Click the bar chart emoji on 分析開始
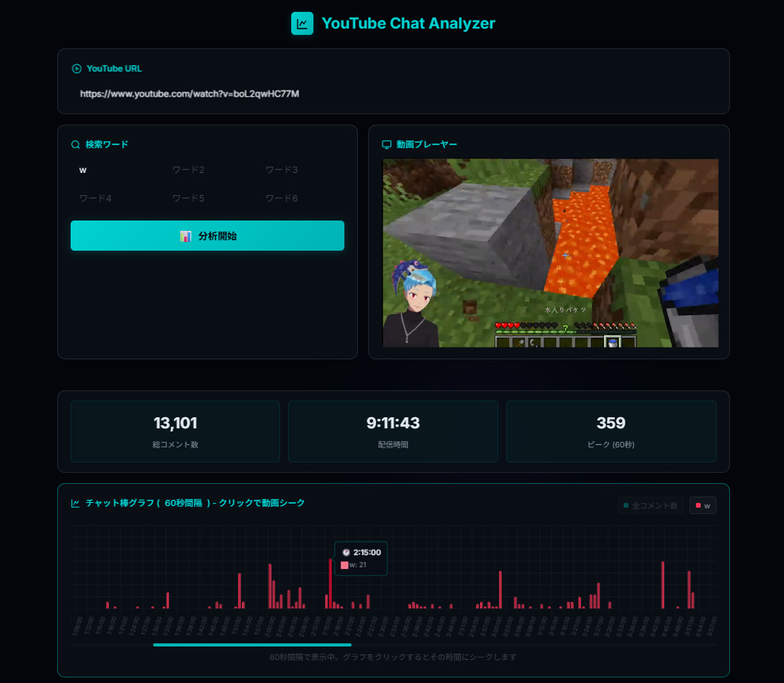Image resolution: width=784 pixels, height=683 pixels. click(x=186, y=236)
